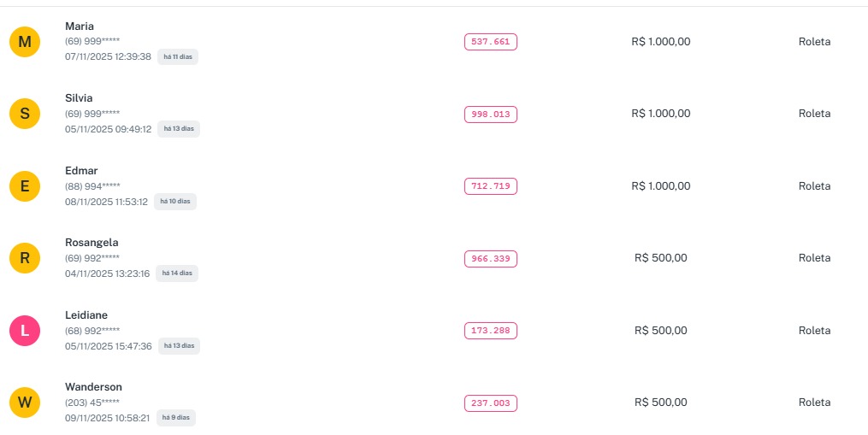Click the 'há 9 dias' tag
Screen dimensions: 868x435
[175, 418]
